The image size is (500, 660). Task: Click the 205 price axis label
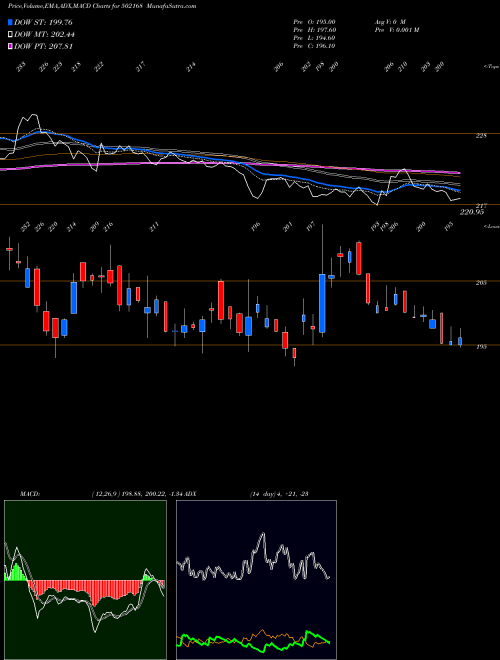pyautogui.click(x=481, y=282)
